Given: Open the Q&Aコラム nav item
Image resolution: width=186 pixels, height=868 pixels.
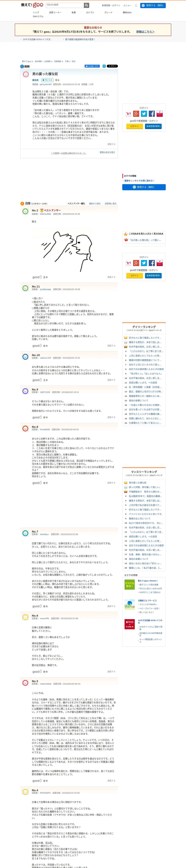Looking at the screenshot, I should click(38, 16).
